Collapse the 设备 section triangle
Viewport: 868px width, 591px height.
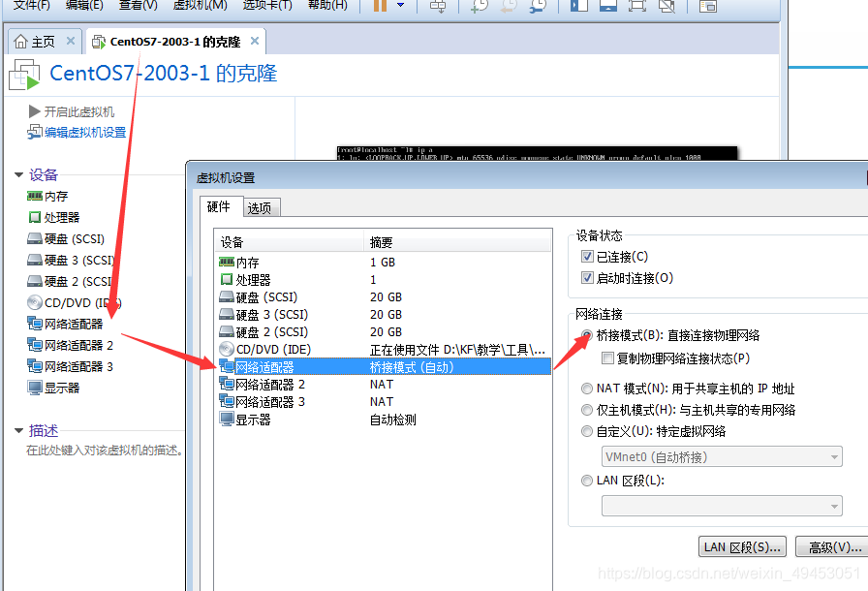pyautogui.click(x=18, y=174)
